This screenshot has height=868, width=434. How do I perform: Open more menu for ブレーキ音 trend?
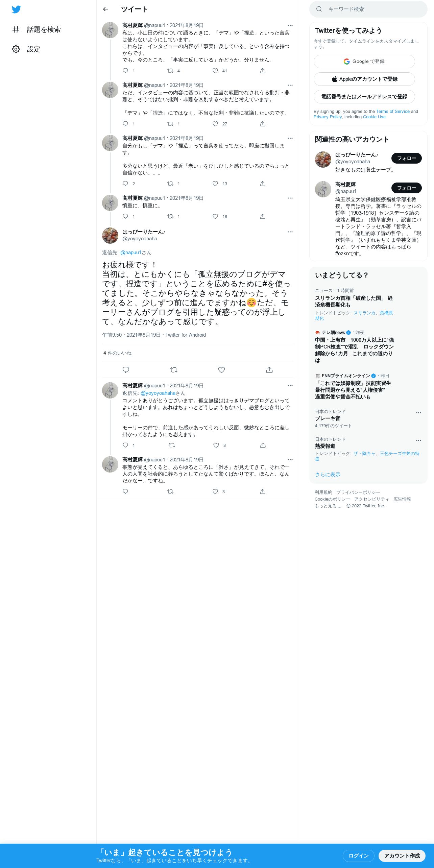[418, 413]
